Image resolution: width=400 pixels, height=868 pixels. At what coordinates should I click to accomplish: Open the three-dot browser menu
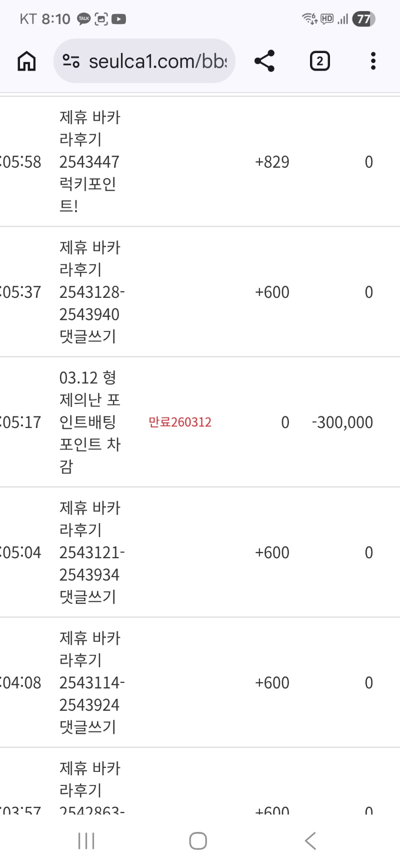pyautogui.click(x=373, y=61)
